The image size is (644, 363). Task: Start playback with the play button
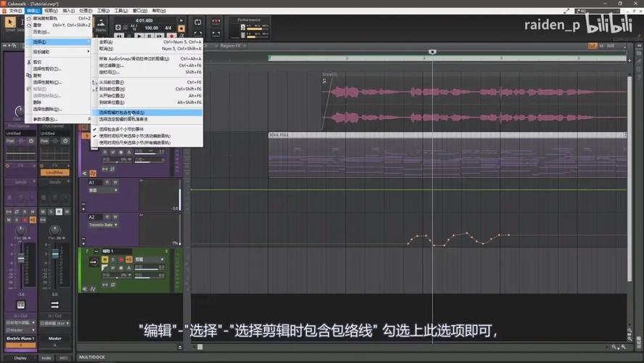pos(139,36)
